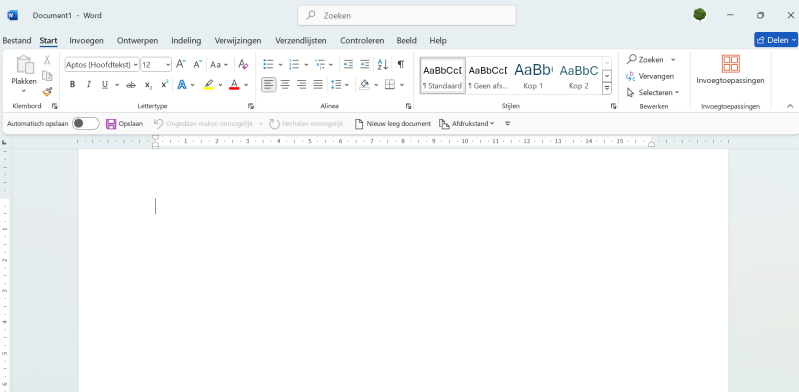Viewport: 799px width, 392px height.
Task: Open the font size dropdown showing 12
Action: (168, 65)
